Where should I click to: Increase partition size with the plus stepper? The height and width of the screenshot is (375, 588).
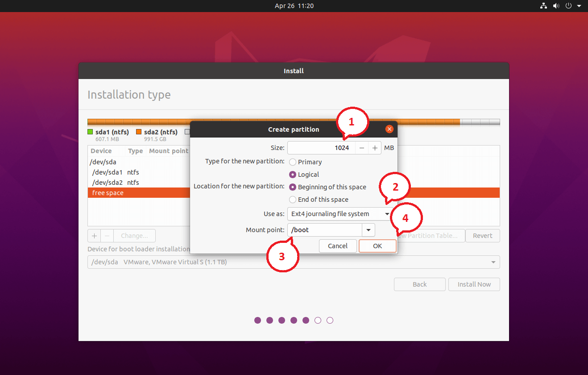[x=374, y=147]
